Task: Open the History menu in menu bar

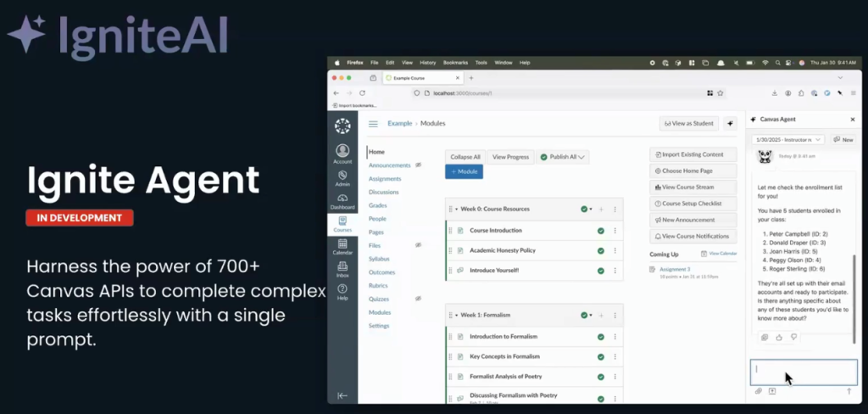Action: point(427,63)
